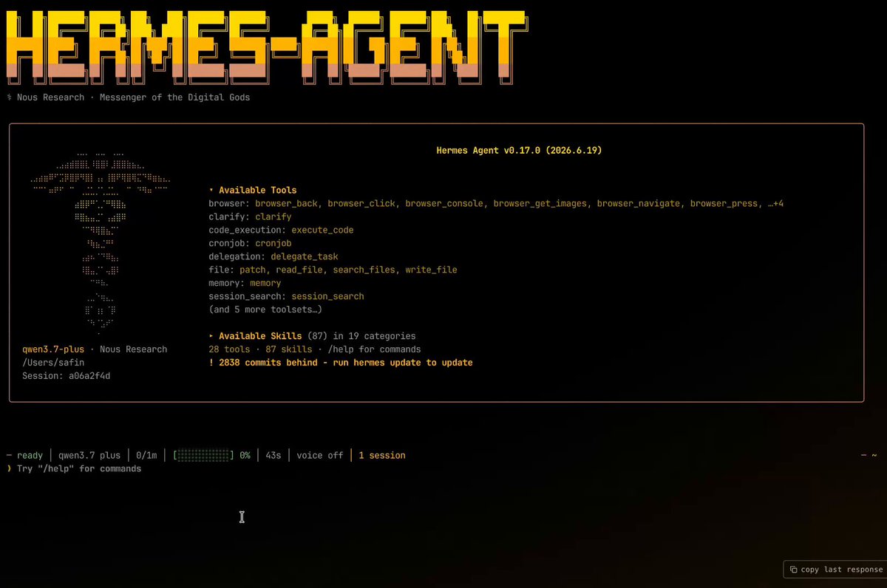This screenshot has width=887, height=588.
Task: Collapse the Available Tools section
Action: pyautogui.click(x=211, y=191)
